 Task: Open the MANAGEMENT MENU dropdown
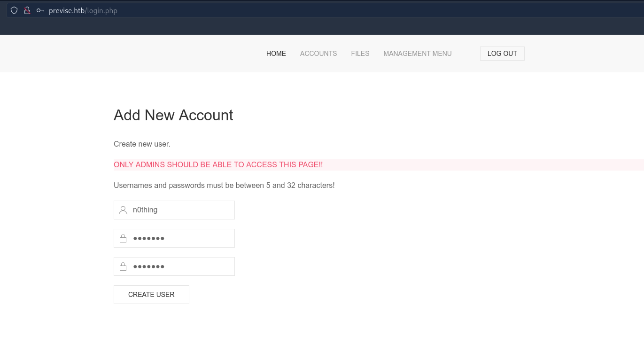pos(417,54)
